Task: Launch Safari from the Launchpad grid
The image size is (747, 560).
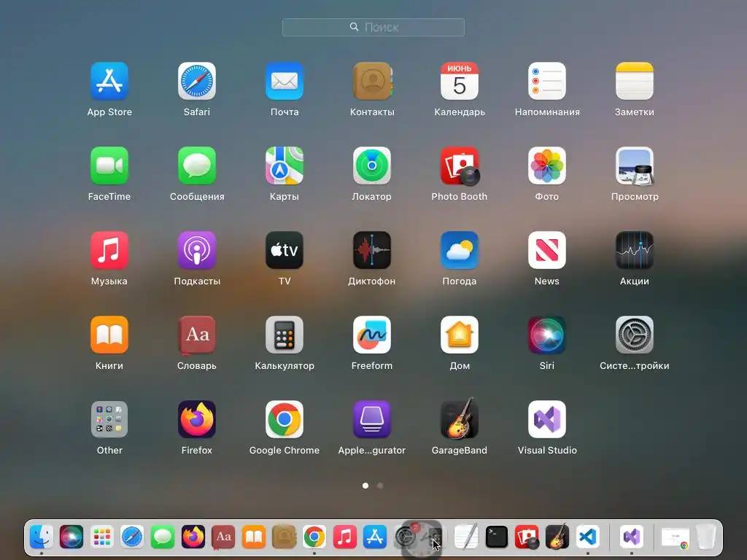Action: click(197, 81)
